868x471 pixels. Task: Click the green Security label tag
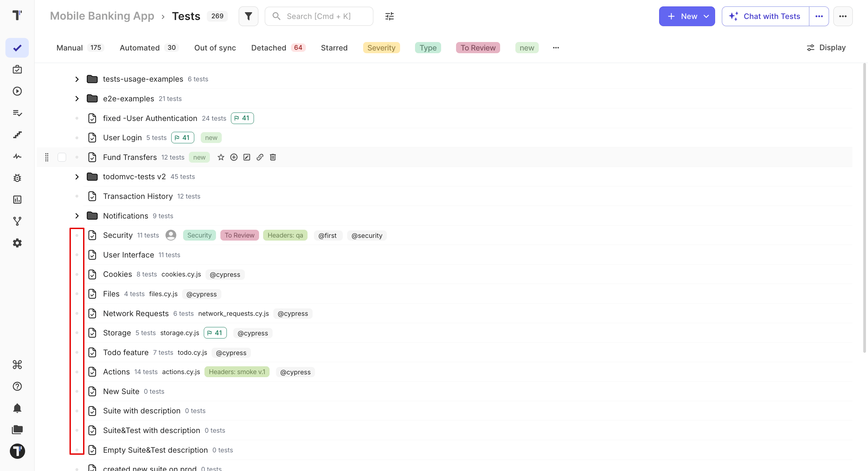[199, 235]
